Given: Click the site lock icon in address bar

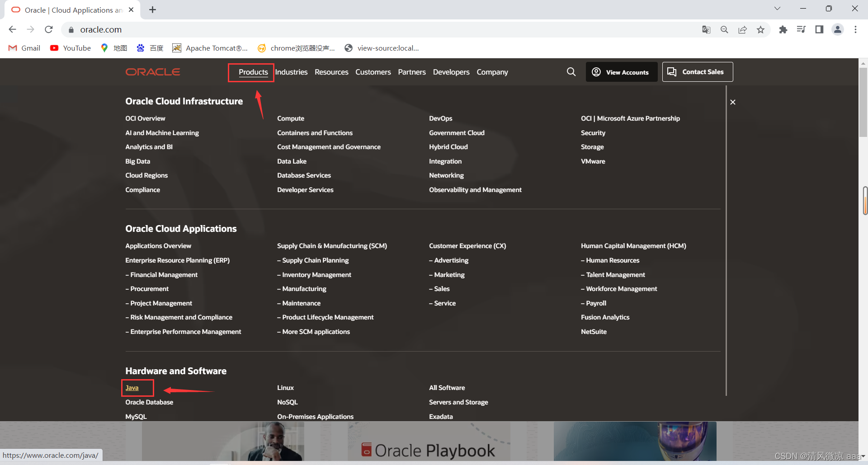Looking at the screenshot, I should click(71, 30).
